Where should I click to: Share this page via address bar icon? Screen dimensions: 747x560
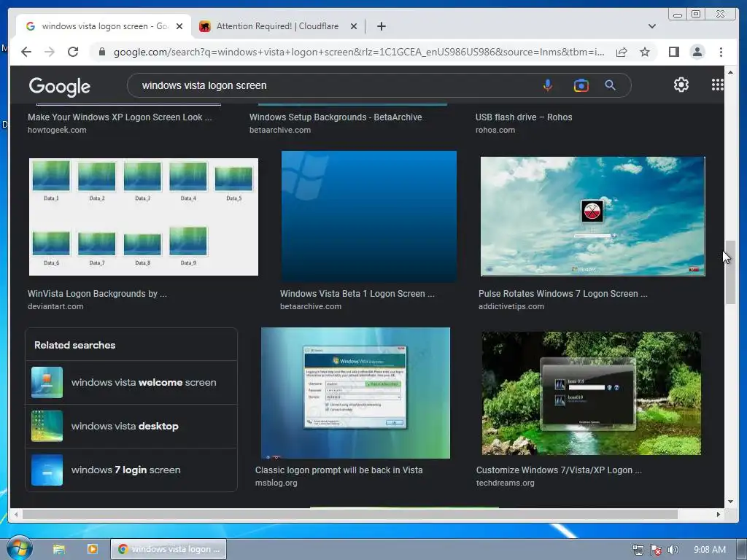[622, 52]
